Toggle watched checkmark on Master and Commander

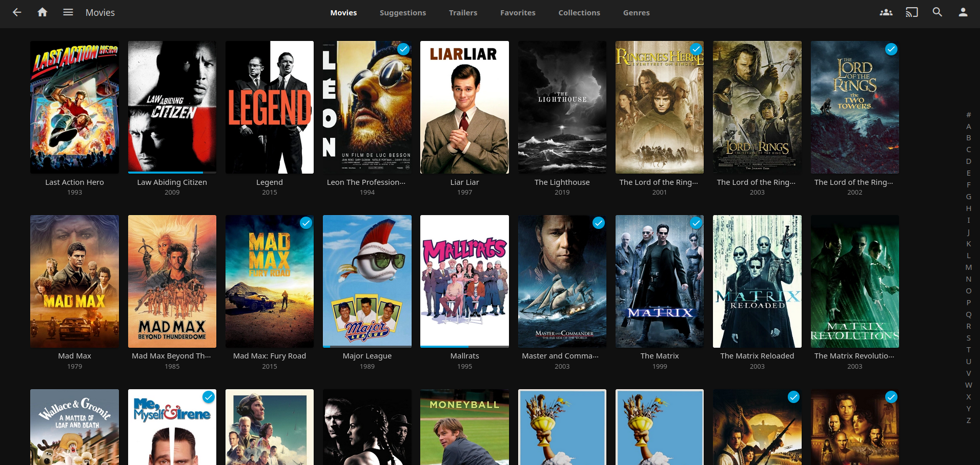pyautogui.click(x=599, y=223)
